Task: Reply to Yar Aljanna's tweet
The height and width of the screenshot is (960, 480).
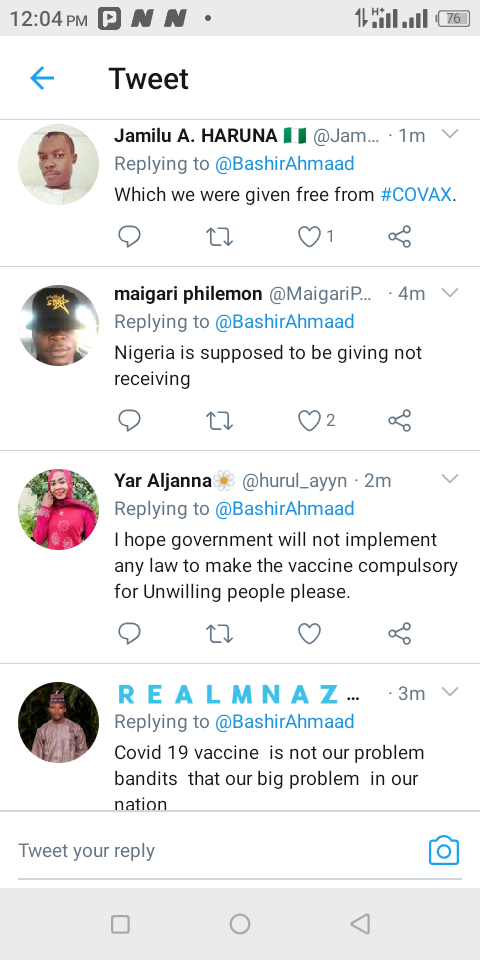Action: (x=129, y=633)
